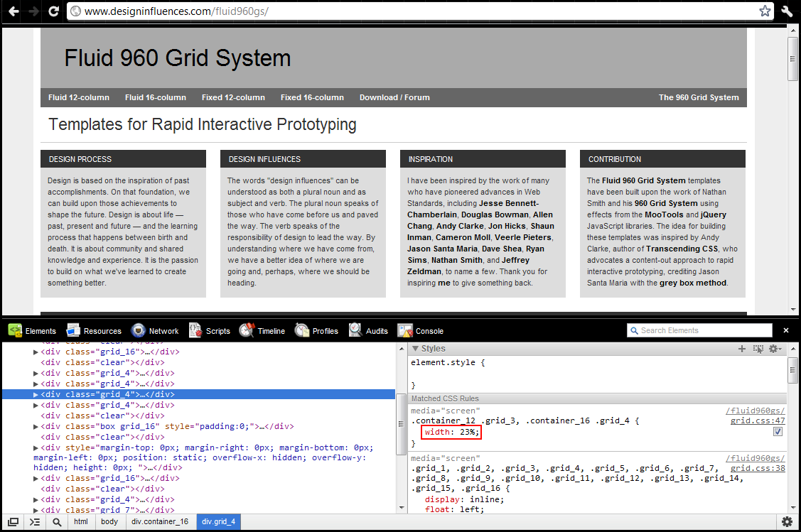Undock developer tools into separate window
Viewport: 801px width, 532px height.
tap(14, 522)
